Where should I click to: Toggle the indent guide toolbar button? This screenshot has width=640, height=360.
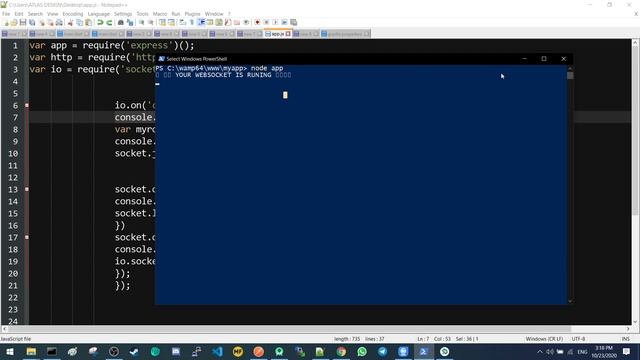click(201, 22)
